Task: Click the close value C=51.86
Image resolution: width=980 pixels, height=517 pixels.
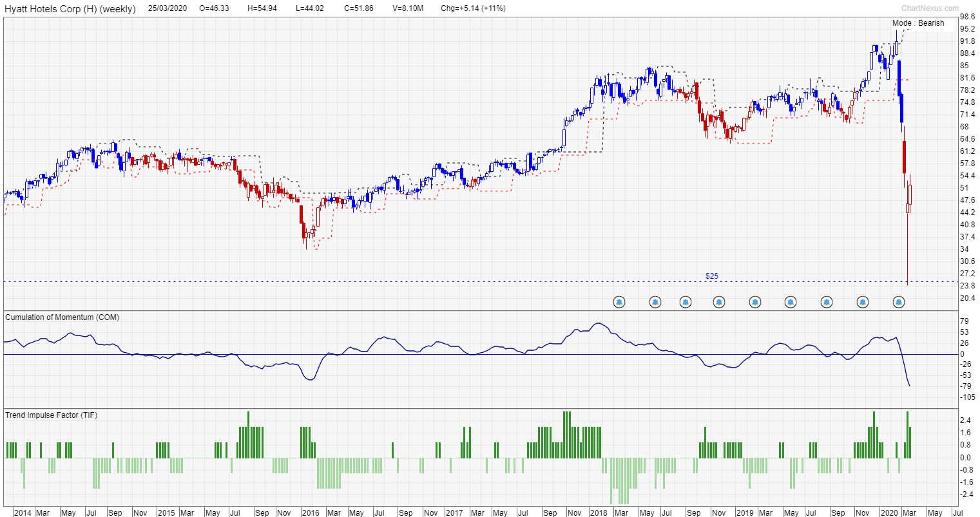Action: click(359, 8)
